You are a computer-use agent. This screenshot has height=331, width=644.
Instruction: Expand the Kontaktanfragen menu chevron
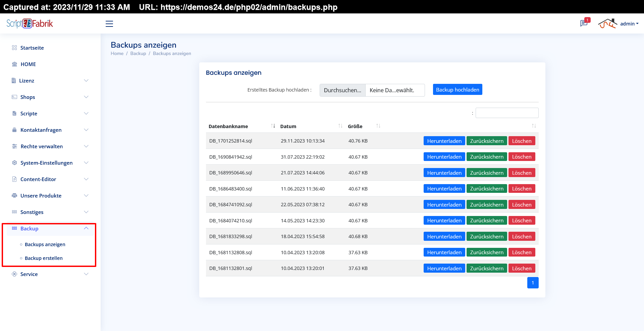coord(86,130)
